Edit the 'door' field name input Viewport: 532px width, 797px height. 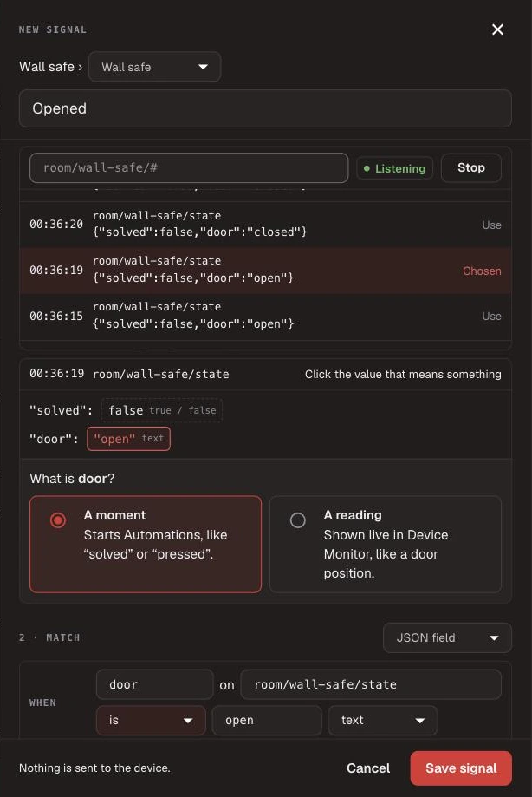pyautogui.click(x=155, y=684)
